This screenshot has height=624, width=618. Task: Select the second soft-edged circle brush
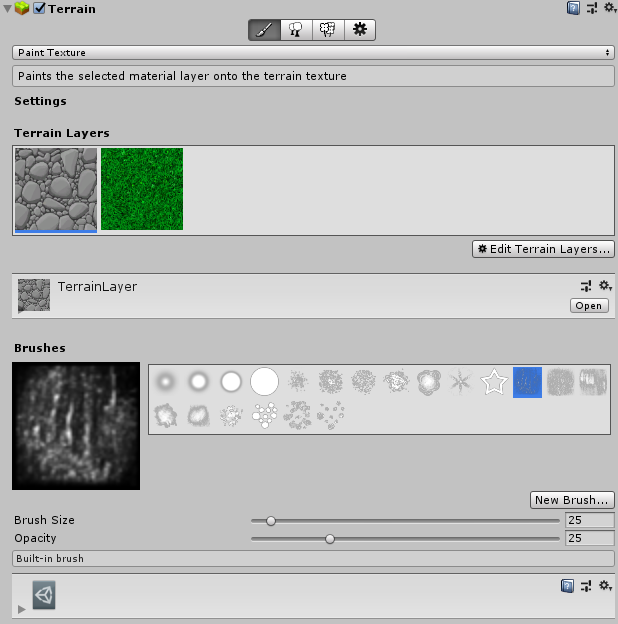coord(198,382)
